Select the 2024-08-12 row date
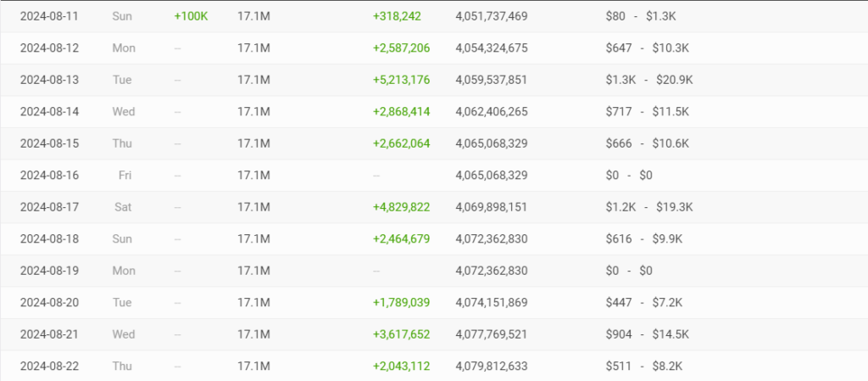The width and height of the screenshot is (868, 381). 49,48
